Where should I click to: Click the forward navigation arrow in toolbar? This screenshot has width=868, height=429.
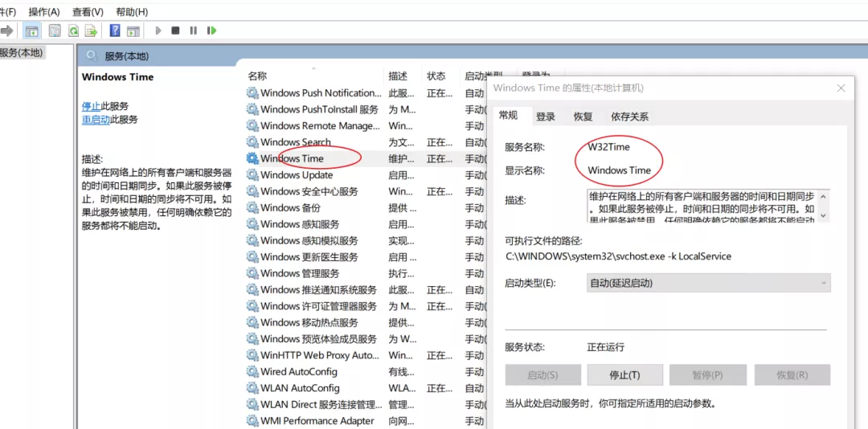coord(6,31)
